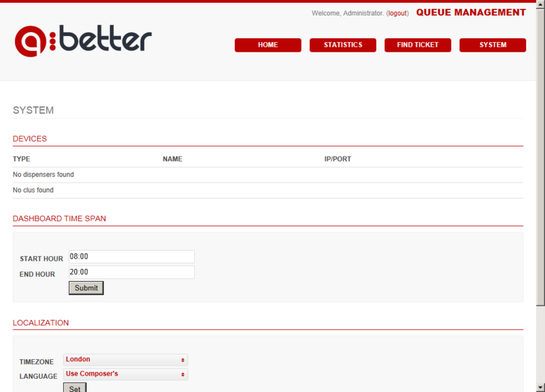
Task: Submit the dashboard time span
Action: pyautogui.click(x=87, y=288)
